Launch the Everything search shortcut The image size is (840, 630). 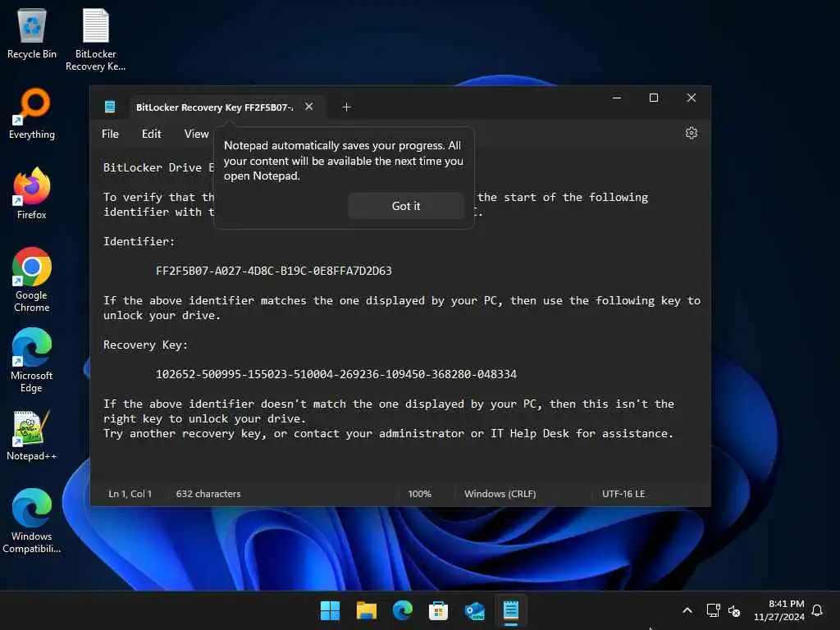[x=32, y=113]
